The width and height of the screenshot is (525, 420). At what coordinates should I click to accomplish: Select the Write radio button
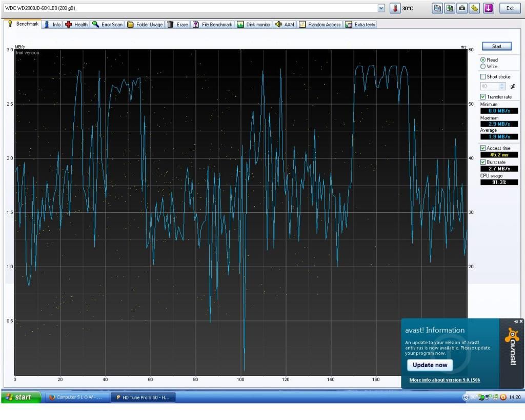pyautogui.click(x=483, y=67)
